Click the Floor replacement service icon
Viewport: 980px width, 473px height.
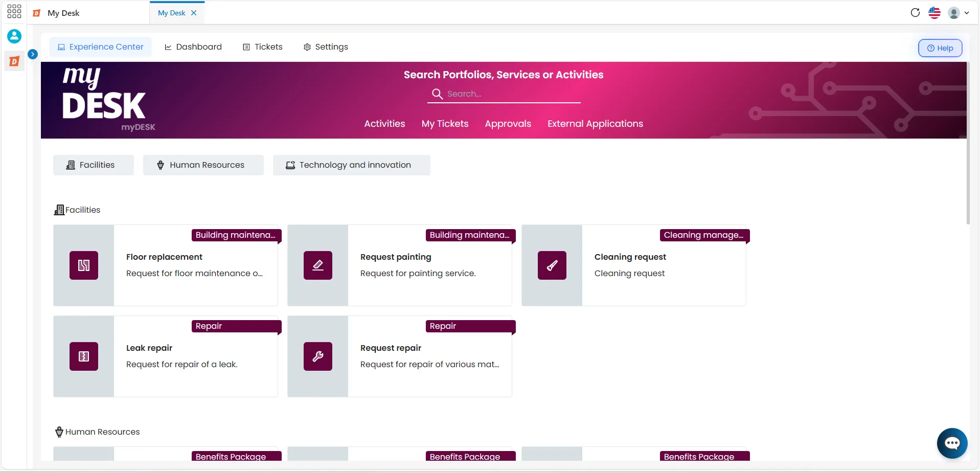coord(84,265)
